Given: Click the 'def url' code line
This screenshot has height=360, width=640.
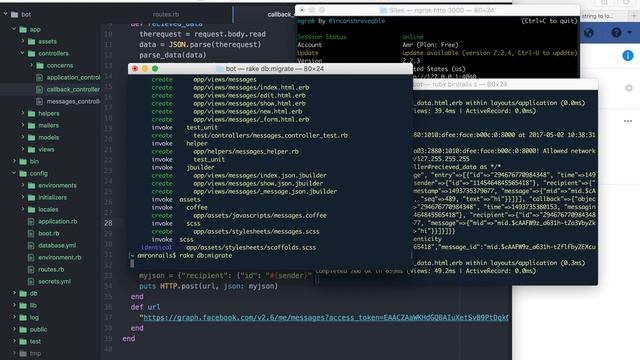Looking at the screenshot, I should coord(145,307).
